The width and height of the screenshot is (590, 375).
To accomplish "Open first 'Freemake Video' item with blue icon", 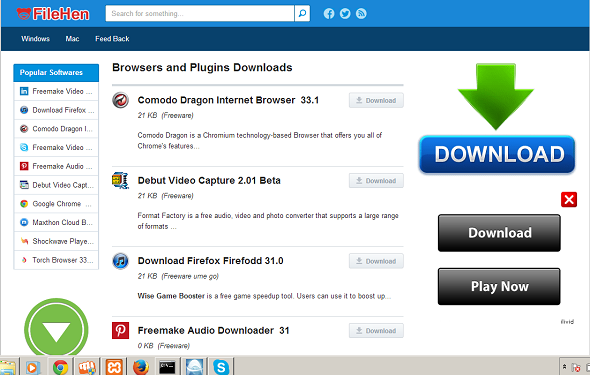I will (x=56, y=91).
